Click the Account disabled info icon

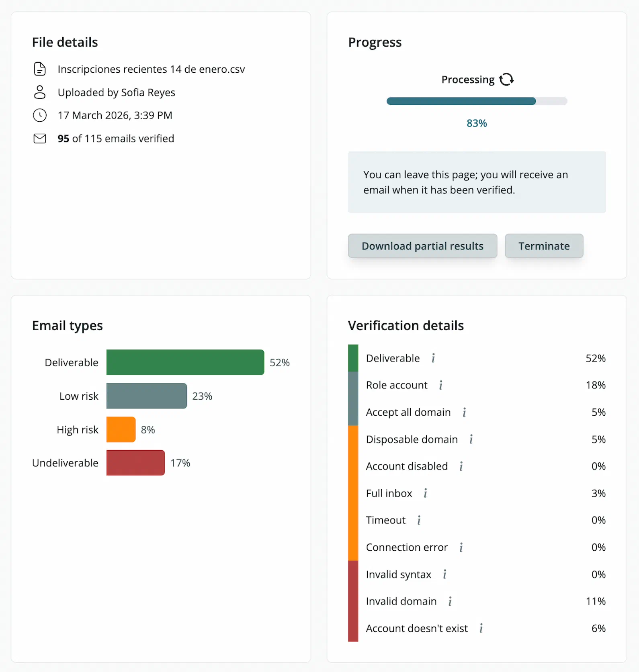461,467
